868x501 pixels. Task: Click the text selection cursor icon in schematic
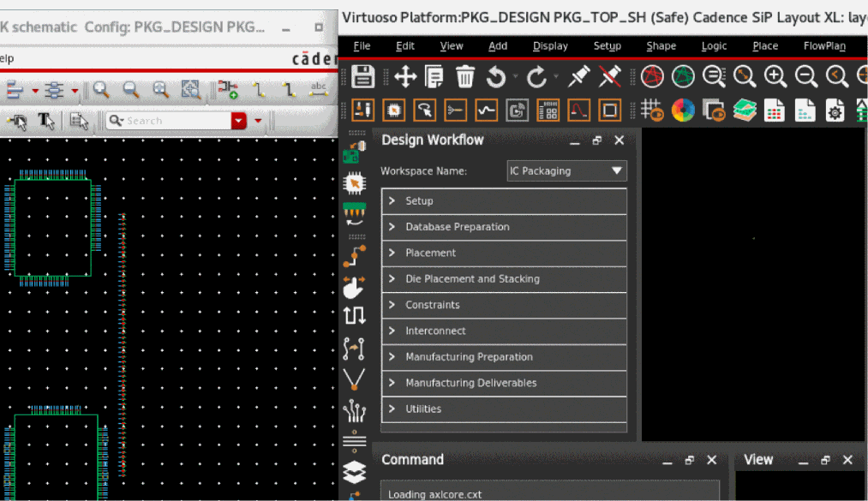pyautogui.click(x=46, y=121)
